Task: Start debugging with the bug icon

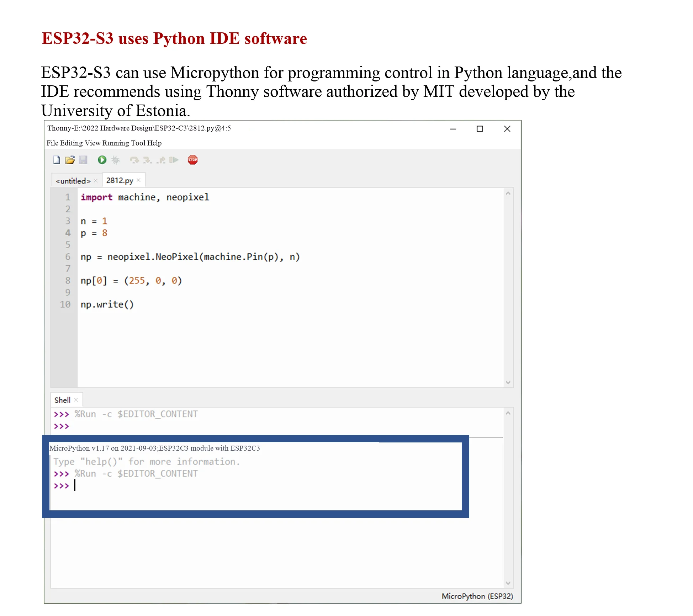Action: point(116,160)
